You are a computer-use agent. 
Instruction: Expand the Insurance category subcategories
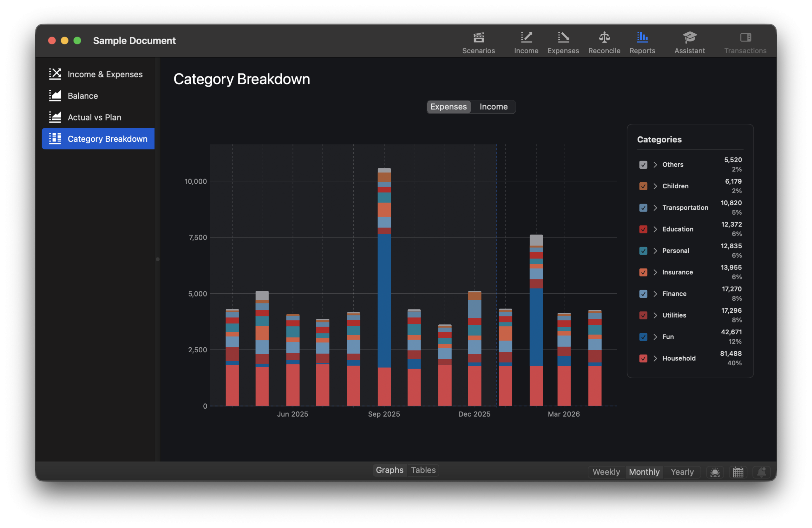pos(655,272)
